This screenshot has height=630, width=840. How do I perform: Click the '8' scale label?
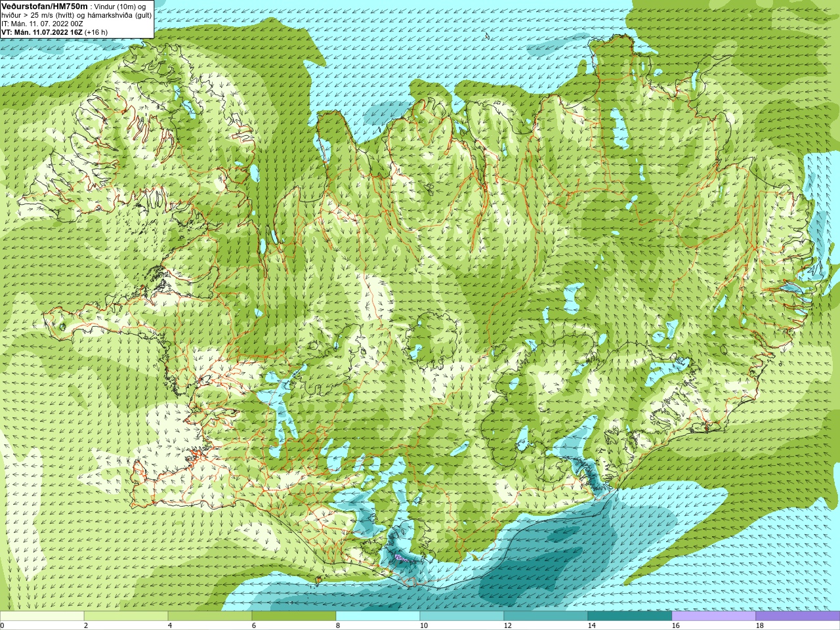tap(338, 625)
